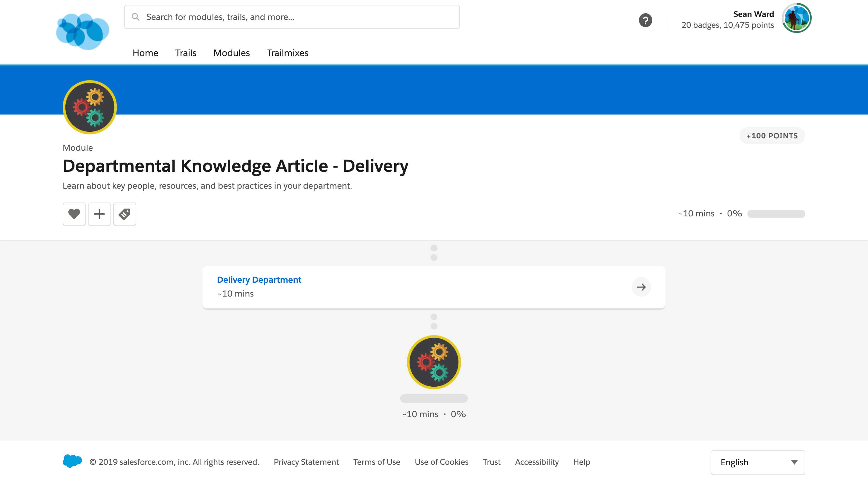Open the Help footer link
868x484 pixels.
point(582,462)
